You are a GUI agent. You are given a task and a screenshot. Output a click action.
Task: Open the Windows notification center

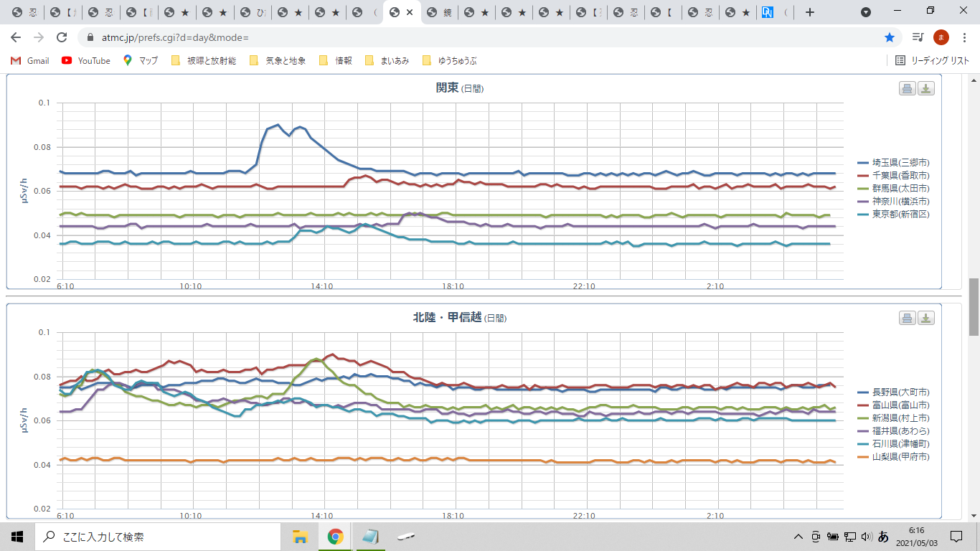point(956,536)
